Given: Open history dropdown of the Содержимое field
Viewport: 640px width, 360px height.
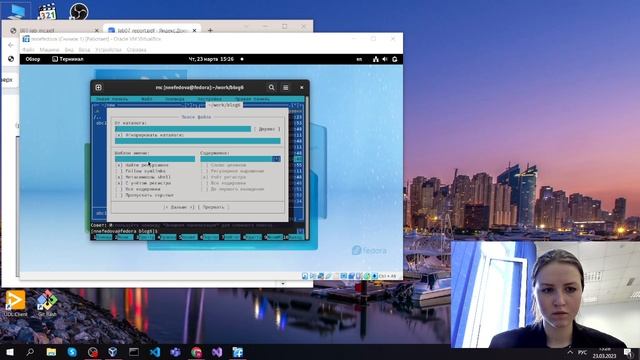Looking at the screenshot, I should [276, 159].
